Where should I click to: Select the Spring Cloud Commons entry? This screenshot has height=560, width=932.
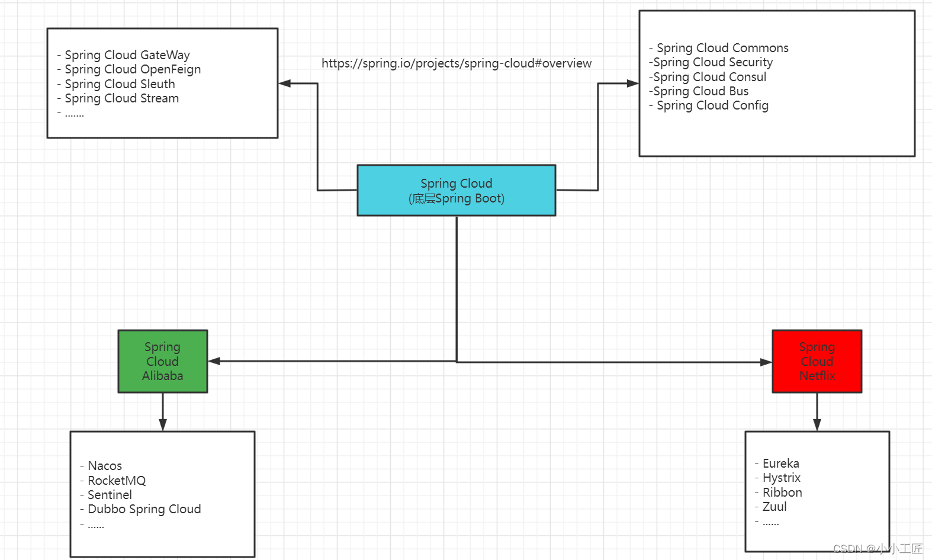coord(722,48)
